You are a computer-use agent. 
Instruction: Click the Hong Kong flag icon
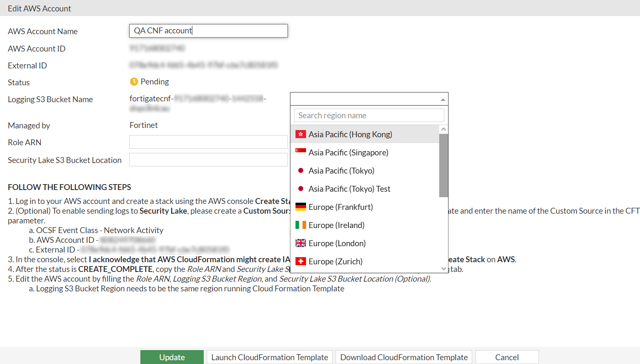coord(301,134)
